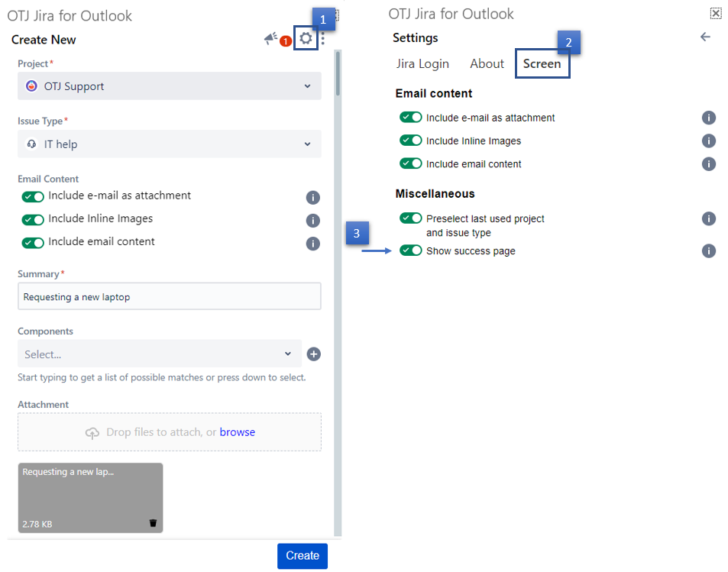Toggle Show success page switch
Screen dimensions: 728x572
(411, 250)
